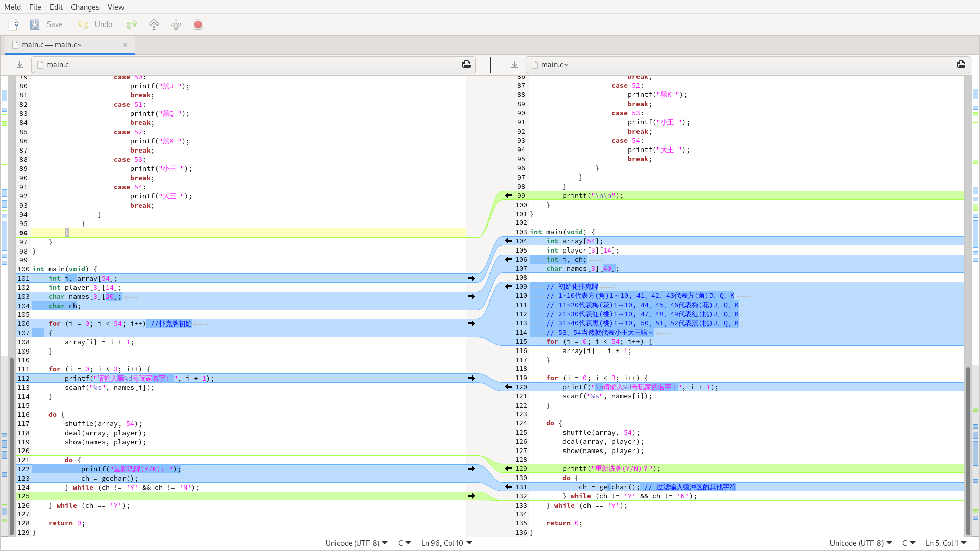The height and width of the screenshot is (551, 980).
Task: Click 'deal(array, player);' in right pane
Action: [x=603, y=441]
